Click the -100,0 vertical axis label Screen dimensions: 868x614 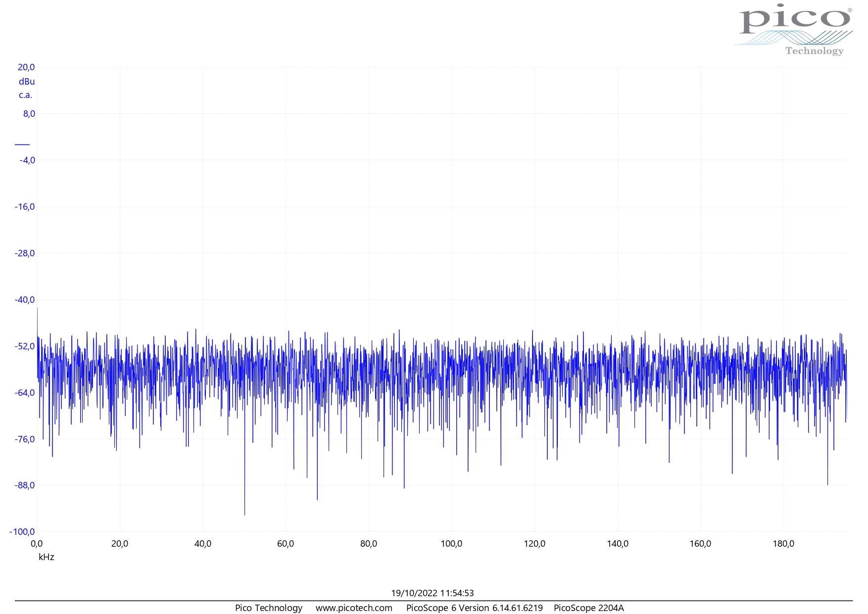tap(22, 532)
